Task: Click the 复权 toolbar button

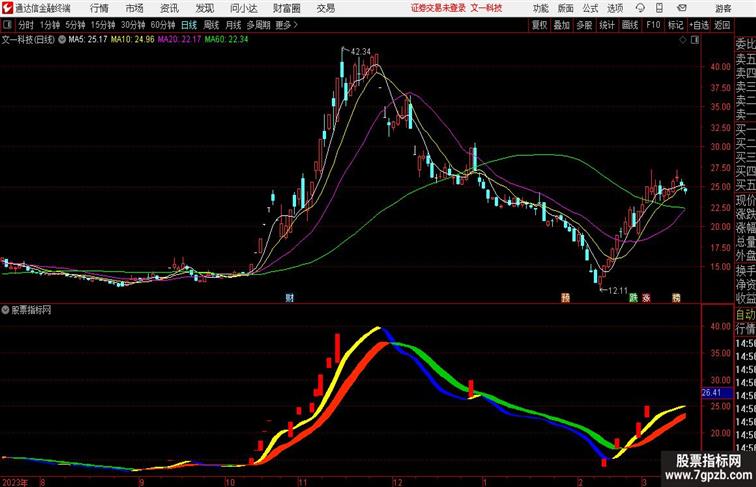Action: [x=540, y=25]
